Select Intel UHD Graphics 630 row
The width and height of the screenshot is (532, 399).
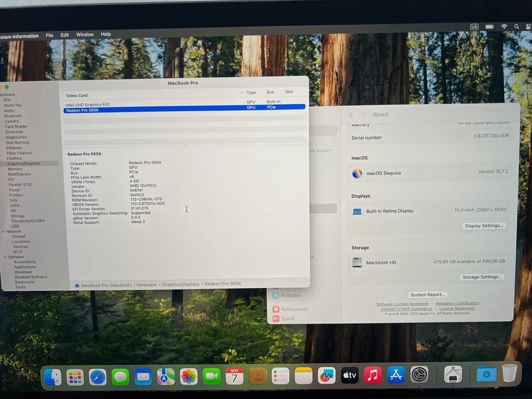(x=185, y=103)
